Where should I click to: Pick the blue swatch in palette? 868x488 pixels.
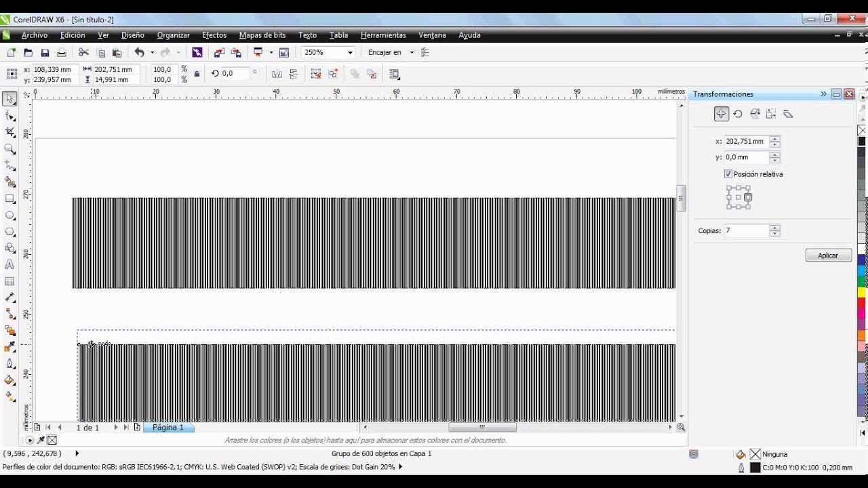click(862, 260)
